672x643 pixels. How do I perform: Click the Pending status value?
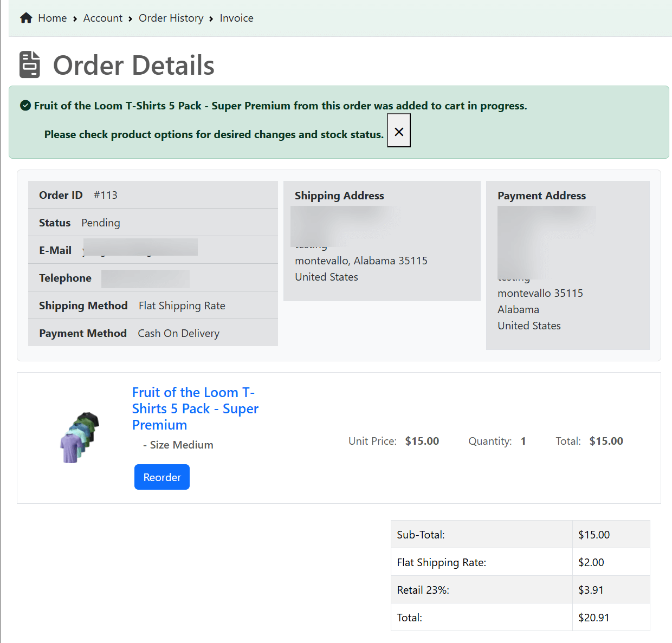pos(101,223)
